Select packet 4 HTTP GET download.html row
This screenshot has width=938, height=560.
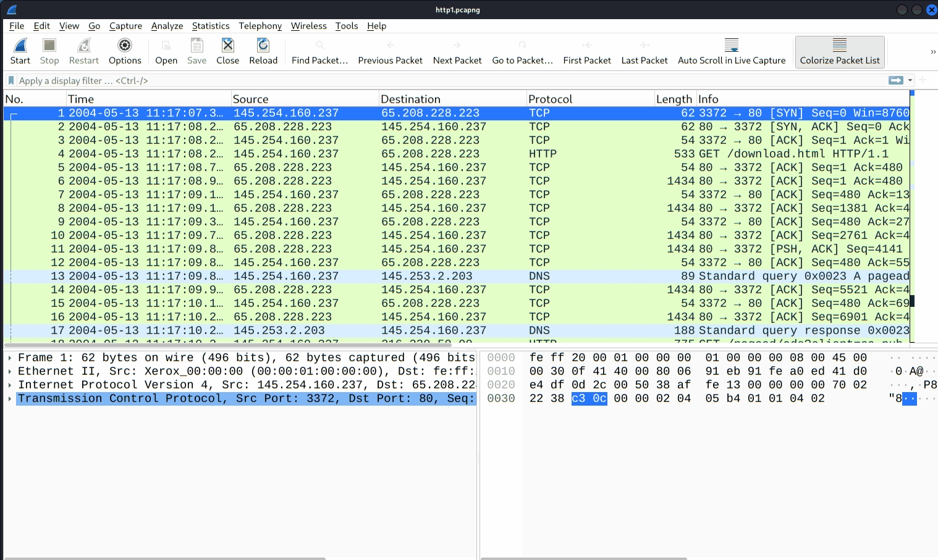(433, 154)
